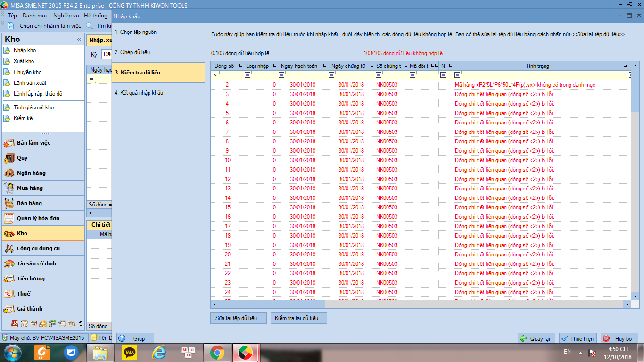Open KakaoTalk from the taskbar
Image resolution: width=644 pixels, height=362 pixels.
129,352
